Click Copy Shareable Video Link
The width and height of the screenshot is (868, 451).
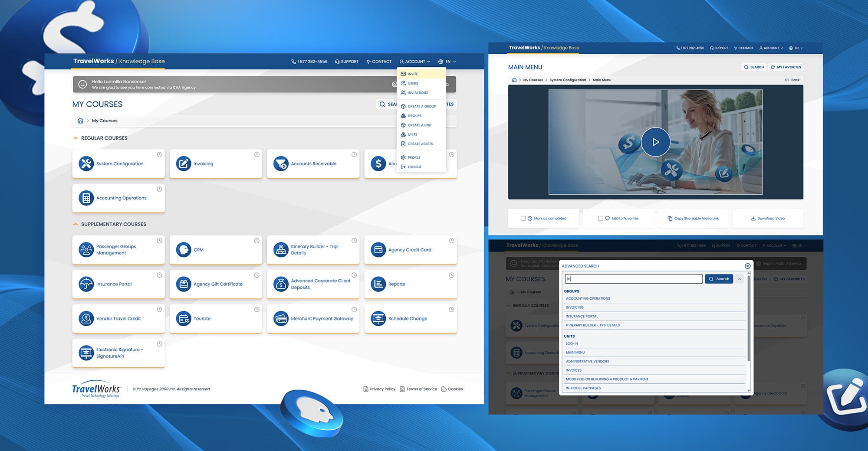693,219
